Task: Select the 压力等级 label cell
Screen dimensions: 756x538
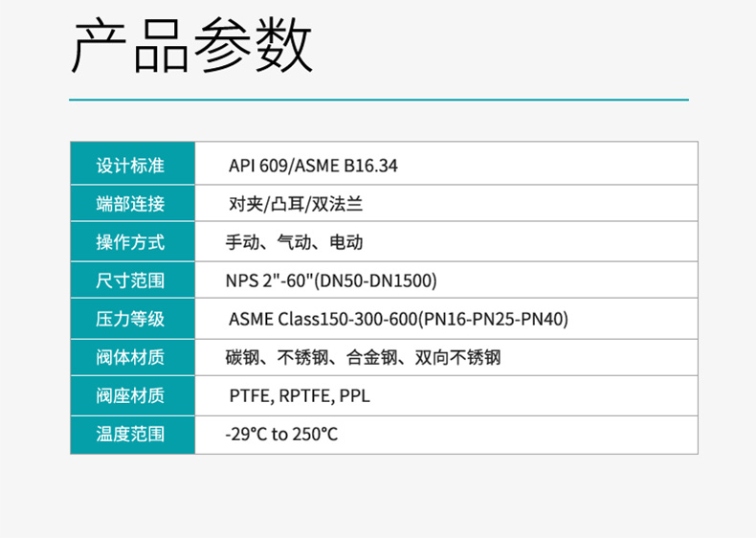Action: click(x=131, y=319)
